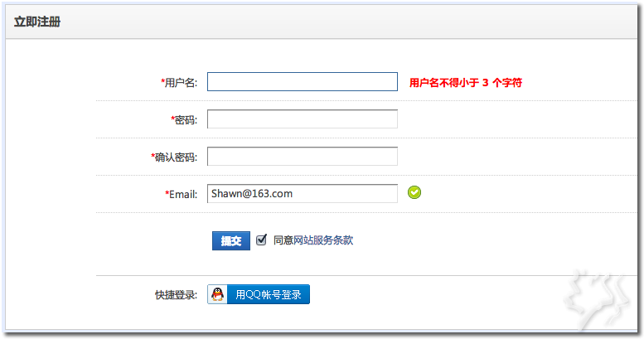This screenshot has width=644, height=339.
Task: Click the 用户名 input field
Action: pos(302,82)
